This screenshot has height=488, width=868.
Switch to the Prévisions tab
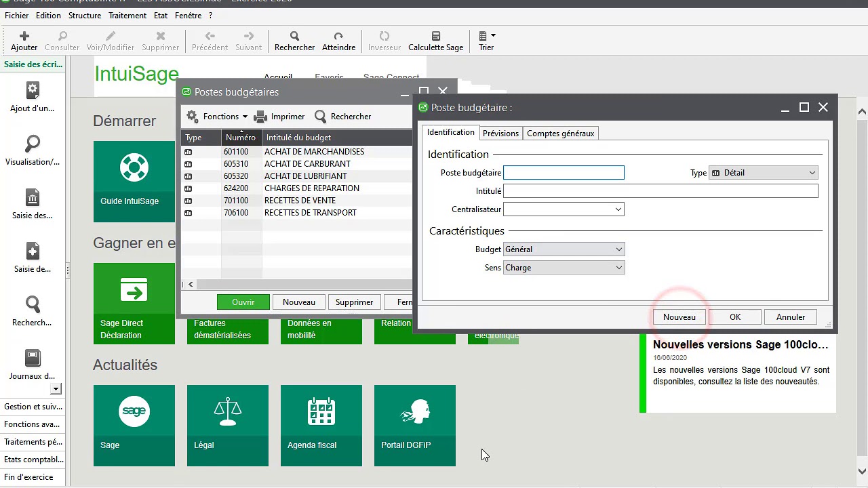pos(500,134)
